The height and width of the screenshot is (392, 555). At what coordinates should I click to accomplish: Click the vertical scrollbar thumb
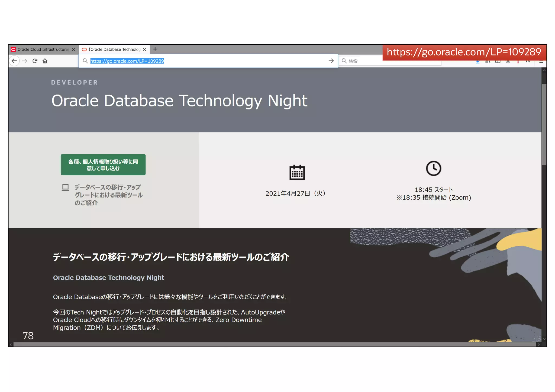click(x=544, y=124)
